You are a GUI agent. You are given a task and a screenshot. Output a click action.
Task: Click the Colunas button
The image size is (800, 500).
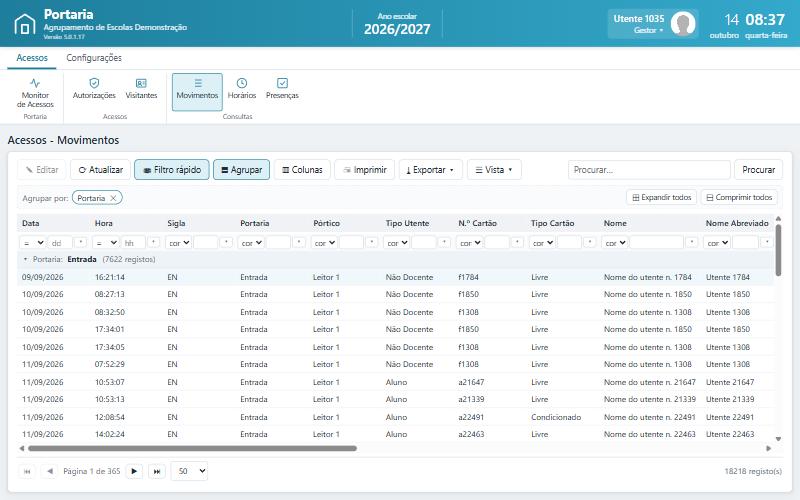point(302,169)
